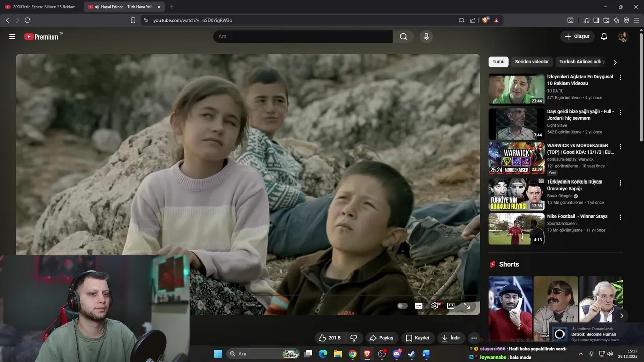Open a new browser tab
This screenshot has height=362, width=644.
pyautogui.click(x=172, y=7)
